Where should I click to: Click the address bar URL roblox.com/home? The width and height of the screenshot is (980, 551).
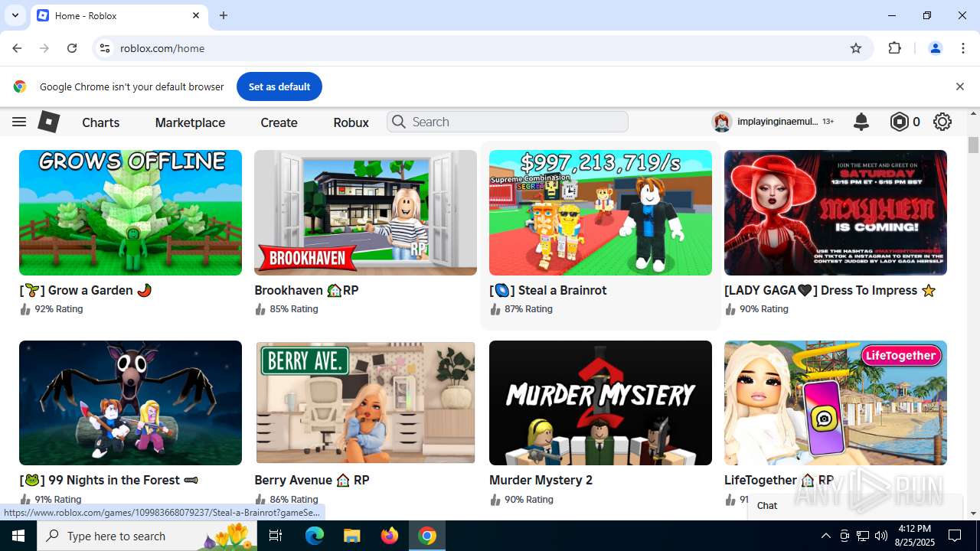pyautogui.click(x=162, y=48)
